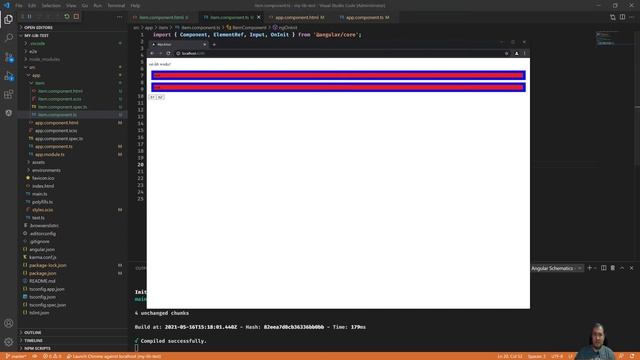Open editor more actions ellipsis

click(631, 17)
